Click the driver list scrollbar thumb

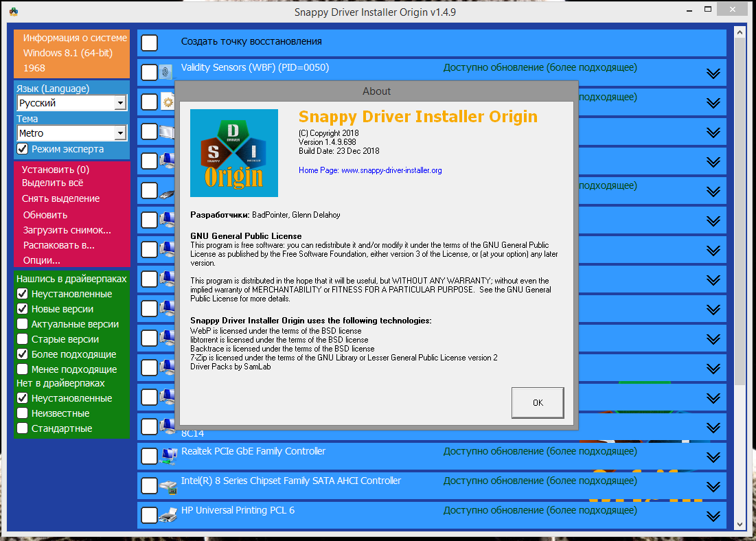pos(740,211)
